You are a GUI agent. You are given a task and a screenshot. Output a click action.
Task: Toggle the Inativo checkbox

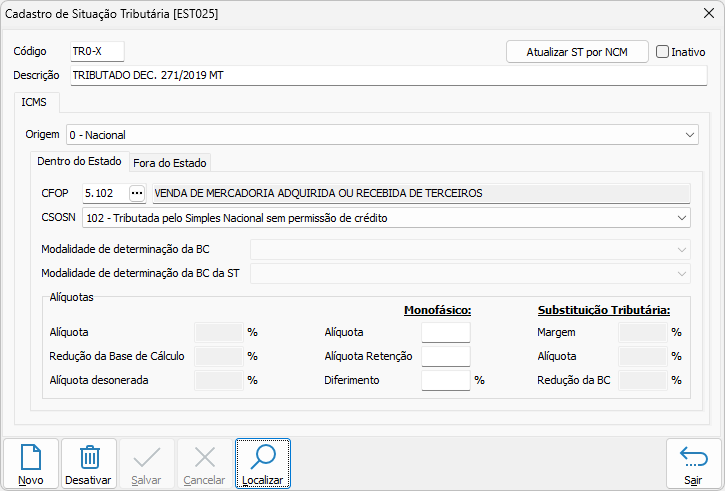click(x=662, y=51)
